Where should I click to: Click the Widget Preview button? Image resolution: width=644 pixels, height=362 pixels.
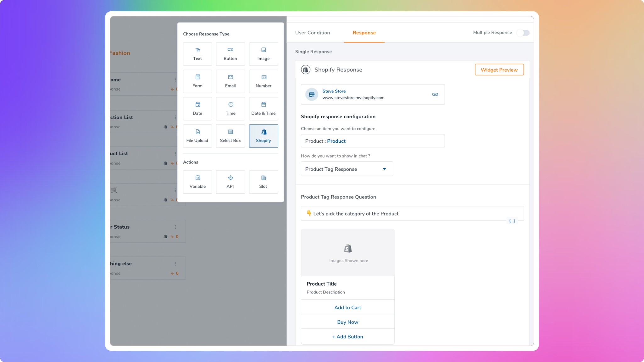pos(499,70)
